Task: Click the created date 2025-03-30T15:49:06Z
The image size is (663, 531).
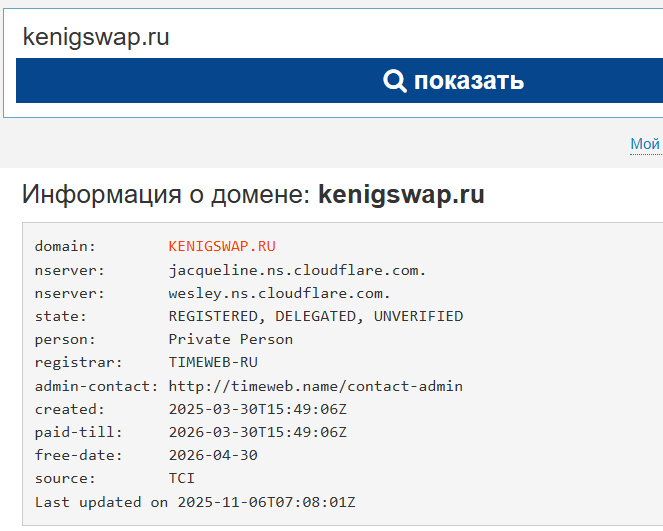Action: pyautogui.click(x=258, y=409)
